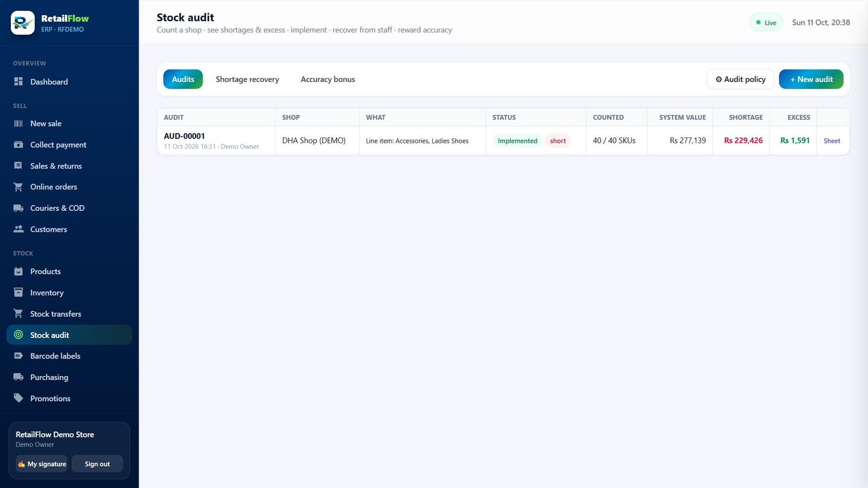Viewport: 868px width, 488px height.
Task: Click the AUD-00001 audit ID
Action: coord(184,136)
